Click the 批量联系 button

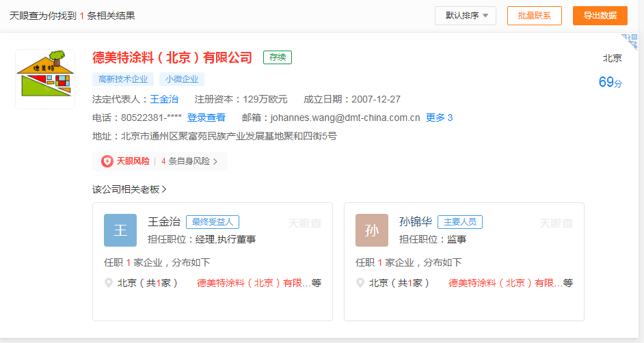pyautogui.click(x=535, y=16)
